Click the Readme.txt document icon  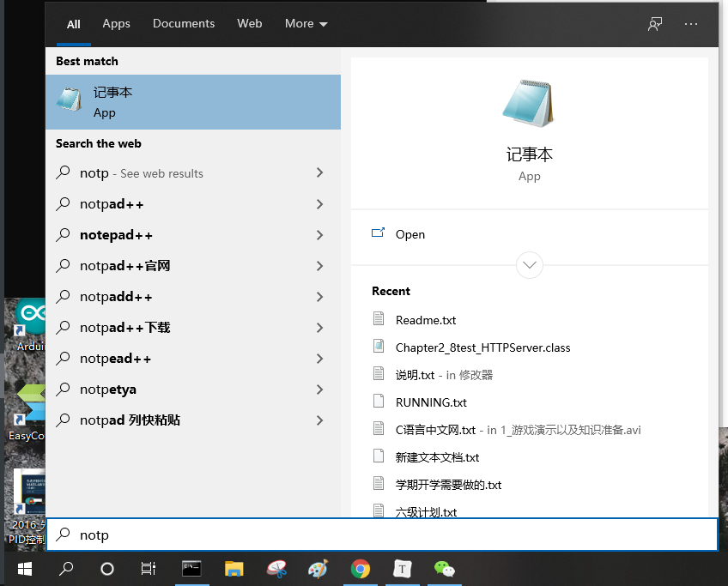coord(379,319)
